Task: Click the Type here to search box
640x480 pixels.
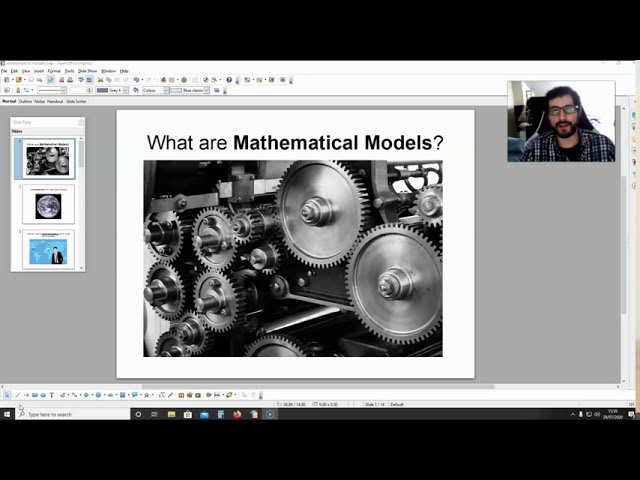Action: click(73, 414)
